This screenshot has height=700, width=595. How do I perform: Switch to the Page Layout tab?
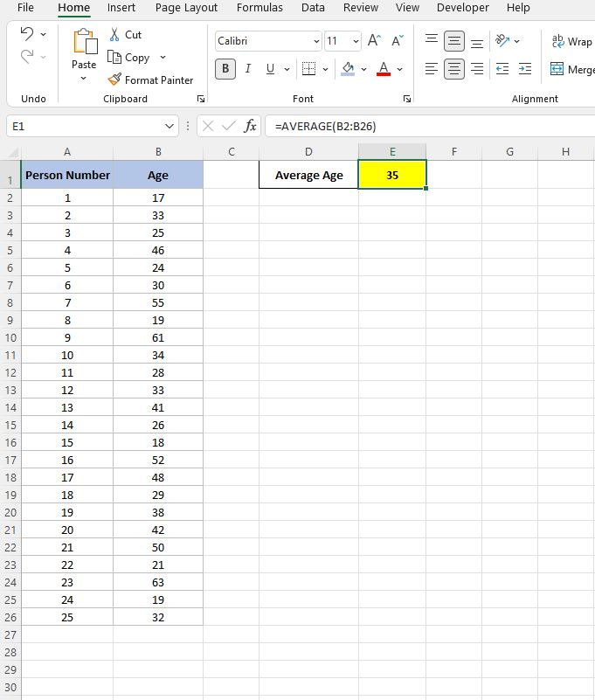(186, 8)
